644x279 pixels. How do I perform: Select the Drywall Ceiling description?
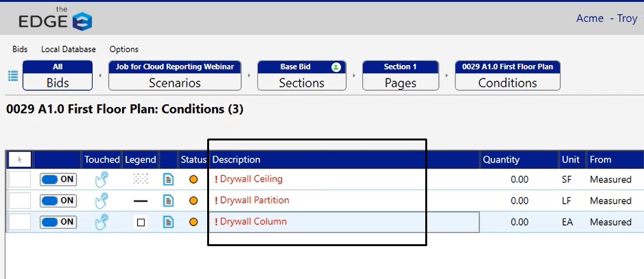(x=251, y=179)
